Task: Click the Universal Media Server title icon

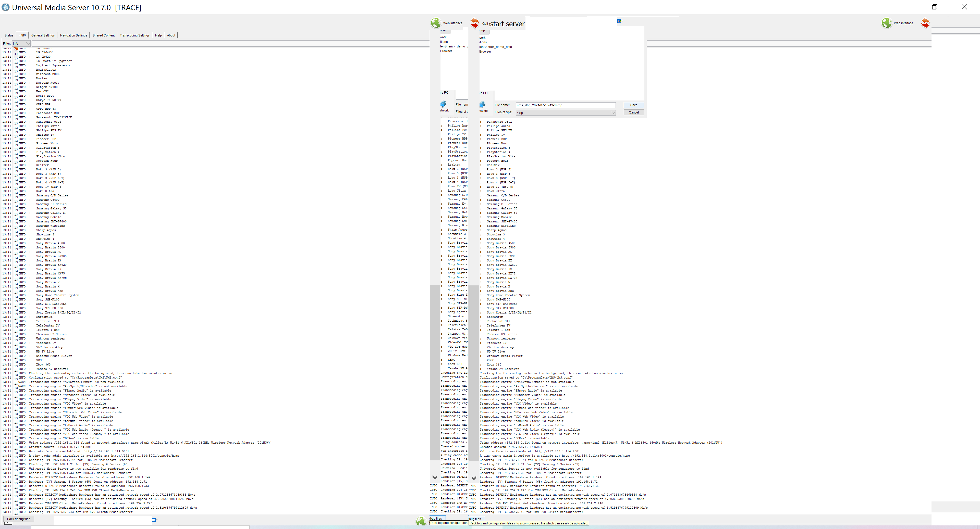Action: click(6, 7)
